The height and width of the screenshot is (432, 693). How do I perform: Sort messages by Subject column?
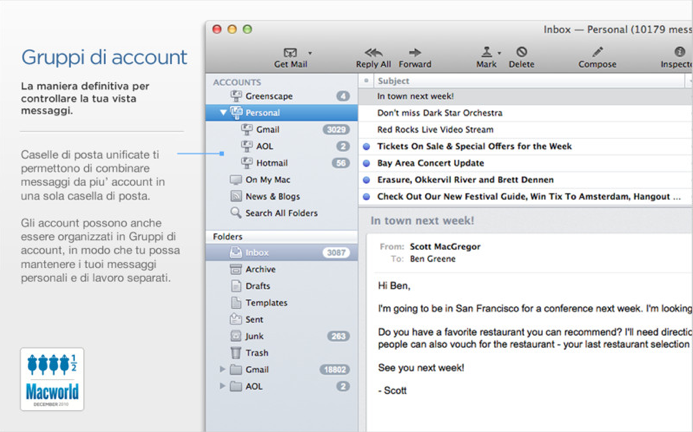tap(529, 81)
